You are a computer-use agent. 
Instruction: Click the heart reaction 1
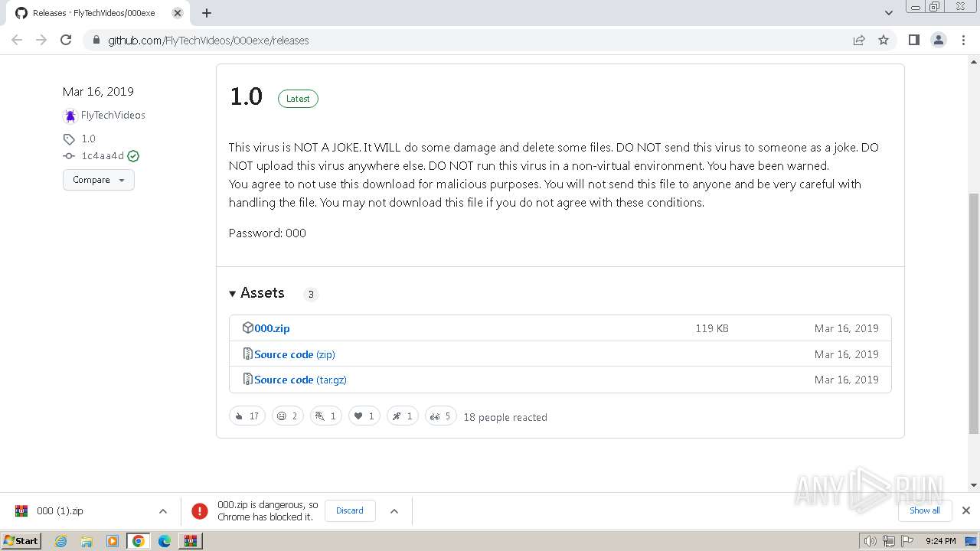click(x=364, y=416)
